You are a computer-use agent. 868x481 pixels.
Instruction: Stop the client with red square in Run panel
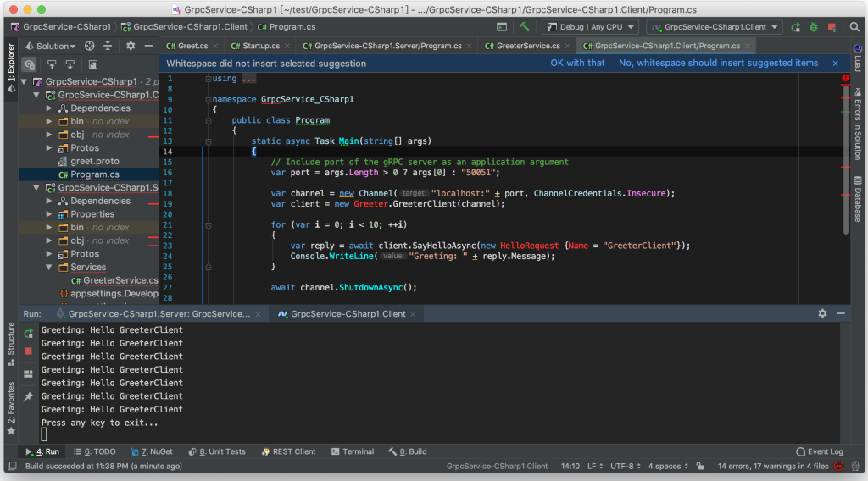(x=28, y=351)
